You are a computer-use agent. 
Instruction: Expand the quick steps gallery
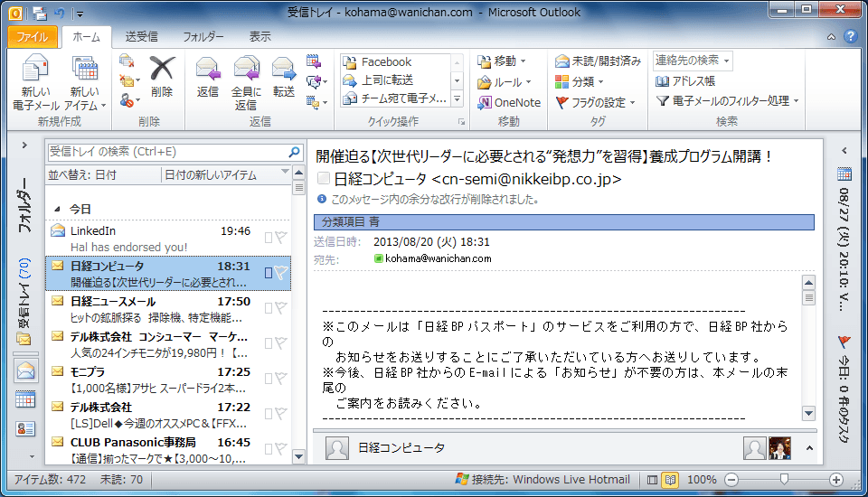tap(458, 99)
